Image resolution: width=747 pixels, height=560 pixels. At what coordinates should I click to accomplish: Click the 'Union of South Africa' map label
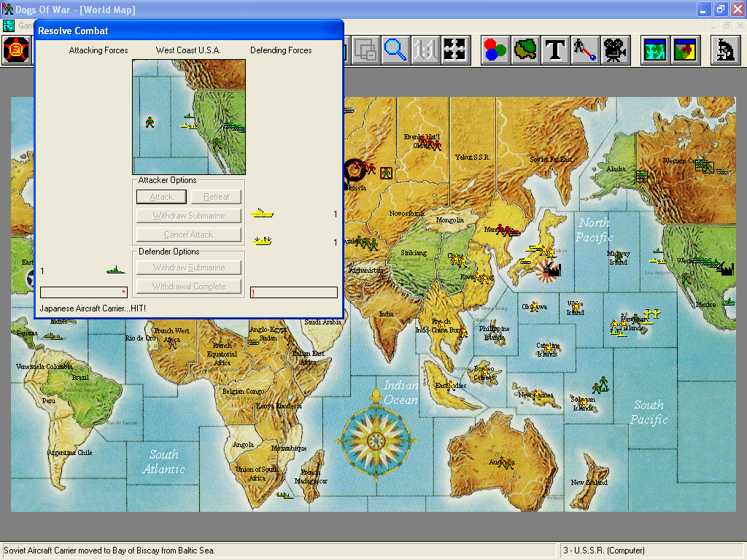tap(257, 473)
